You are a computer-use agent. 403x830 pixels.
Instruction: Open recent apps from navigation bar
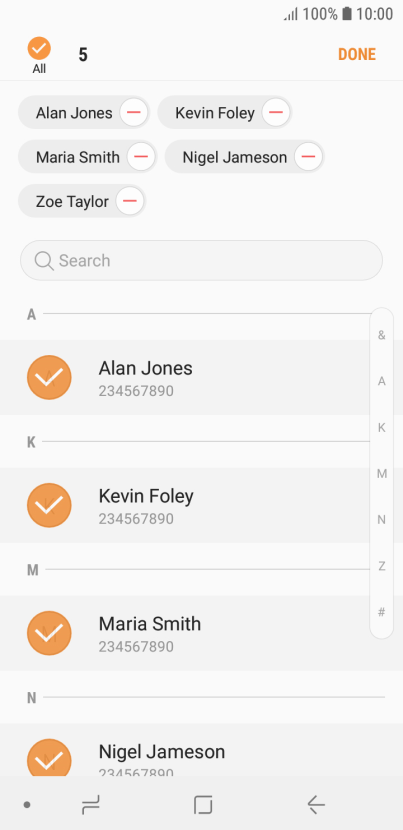(91, 805)
